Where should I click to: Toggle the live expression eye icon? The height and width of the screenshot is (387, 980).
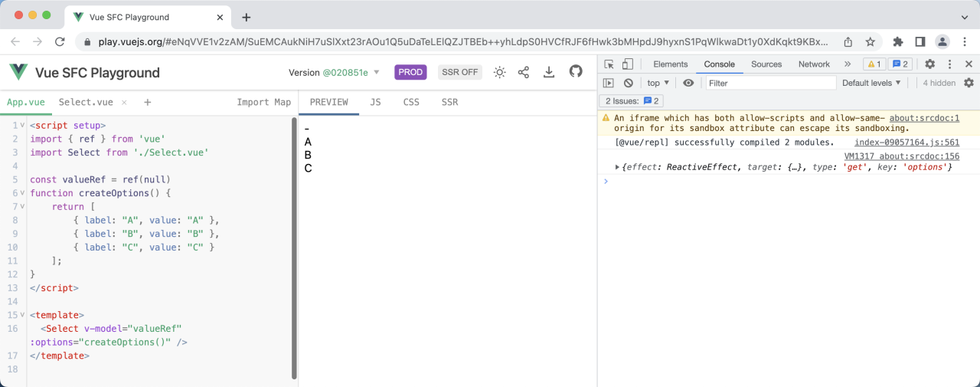tap(688, 83)
